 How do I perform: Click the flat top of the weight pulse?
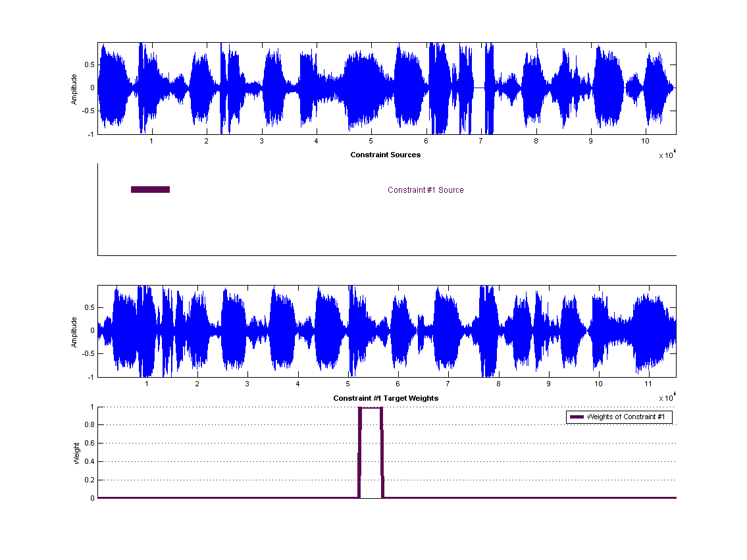[x=371, y=408]
